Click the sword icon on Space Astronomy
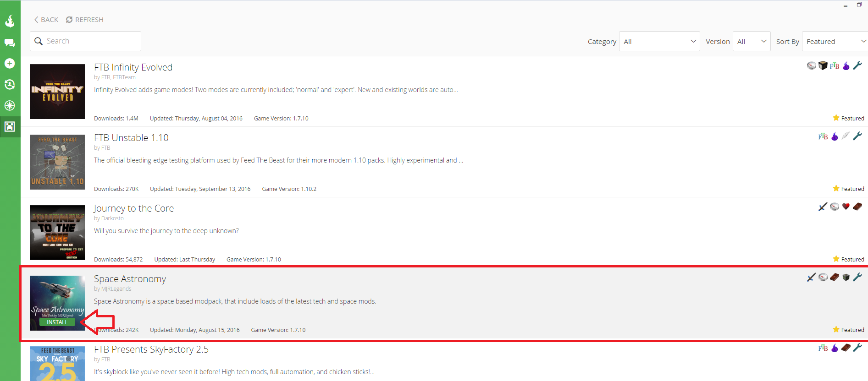 [812, 277]
